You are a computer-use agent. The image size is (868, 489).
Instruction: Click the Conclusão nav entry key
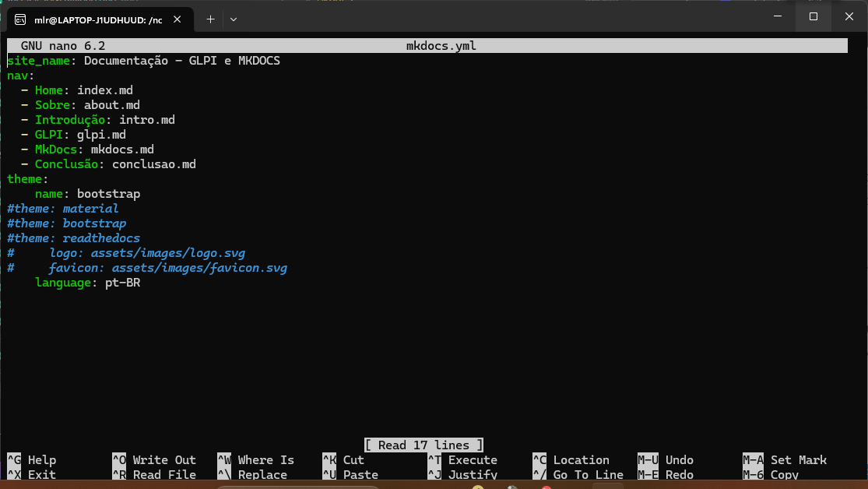coord(66,164)
